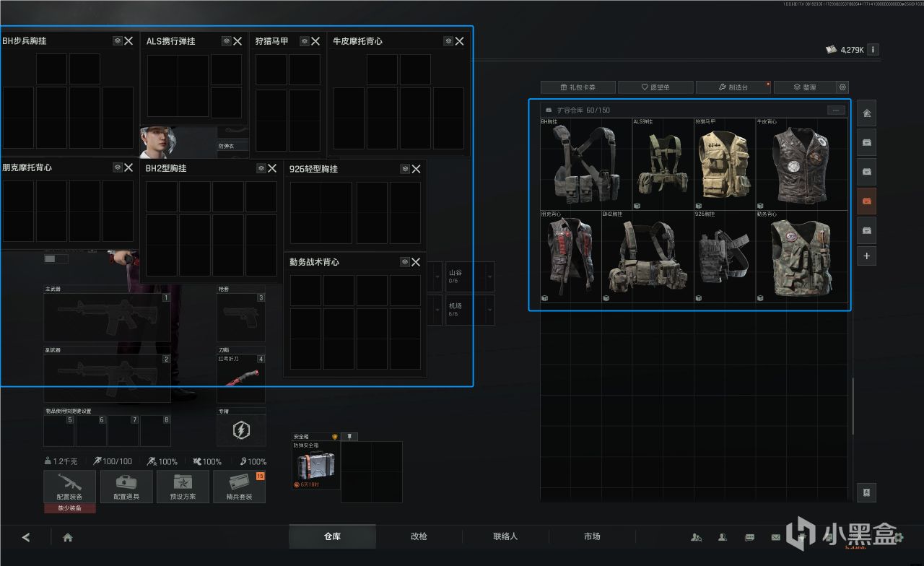Open 配置装备 equipment configuration

(69, 487)
